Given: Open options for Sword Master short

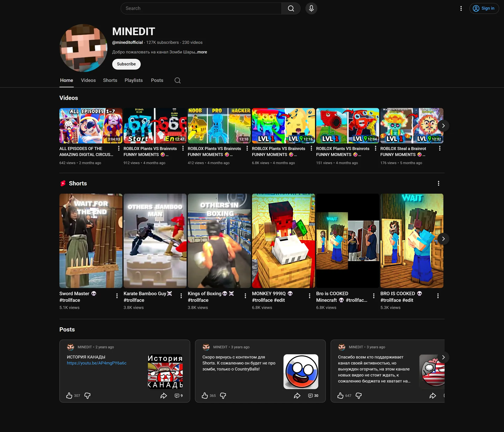Looking at the screenshot, I should click(117, 296).
